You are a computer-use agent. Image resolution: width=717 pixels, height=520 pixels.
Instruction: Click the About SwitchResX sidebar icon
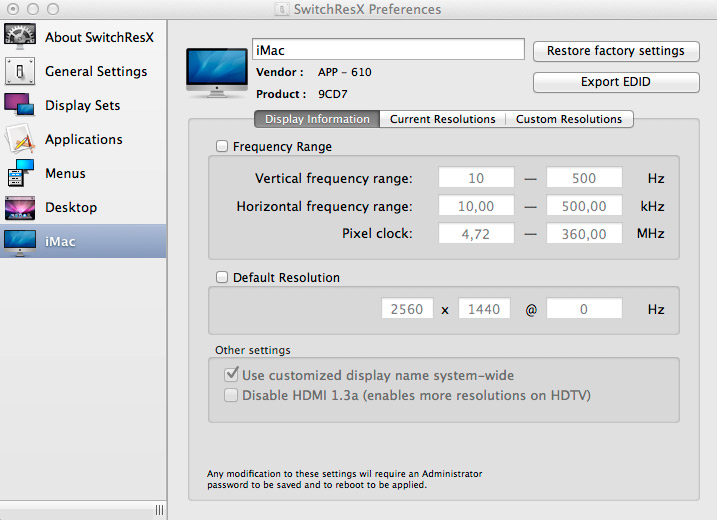20,37
